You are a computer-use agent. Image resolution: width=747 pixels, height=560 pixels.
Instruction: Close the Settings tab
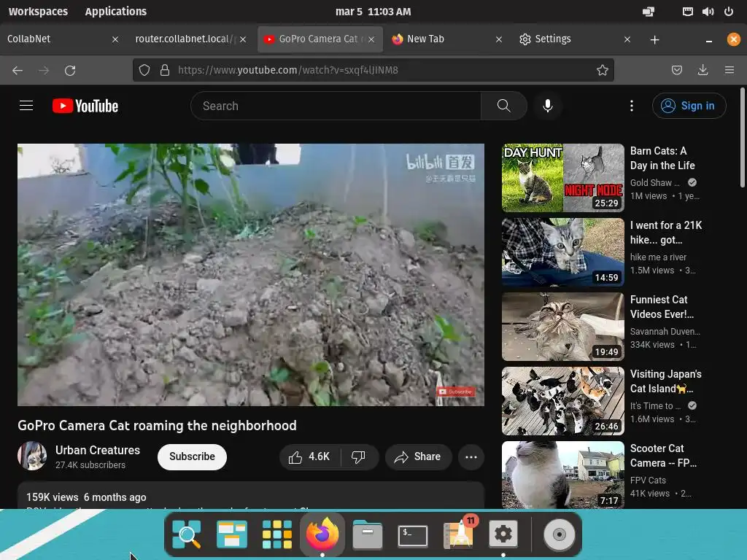tap(627, 39)
